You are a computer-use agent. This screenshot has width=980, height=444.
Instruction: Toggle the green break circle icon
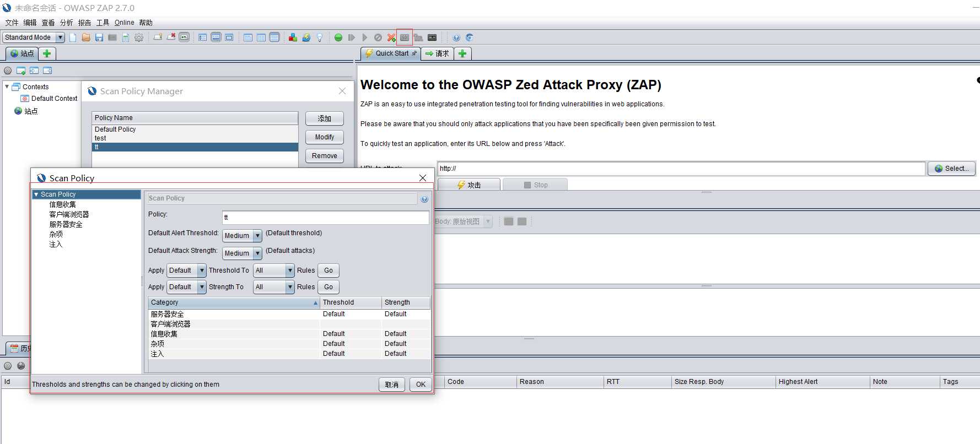[x=338, y=37]
